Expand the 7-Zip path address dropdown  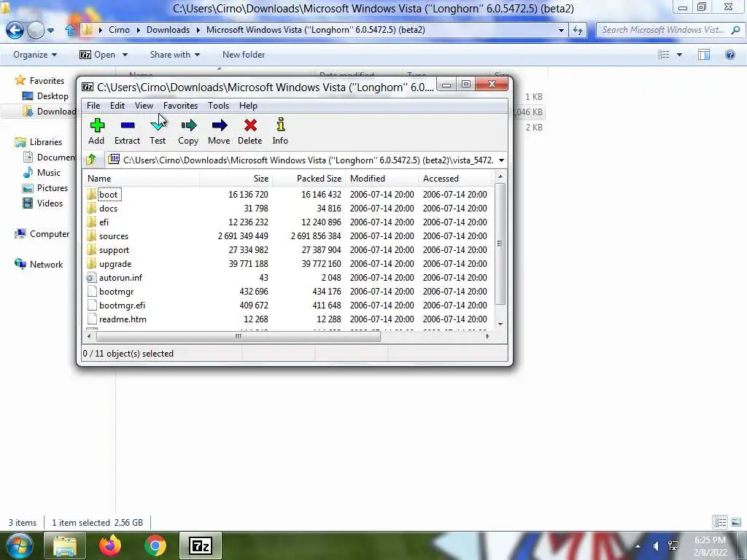click(501, 160)
